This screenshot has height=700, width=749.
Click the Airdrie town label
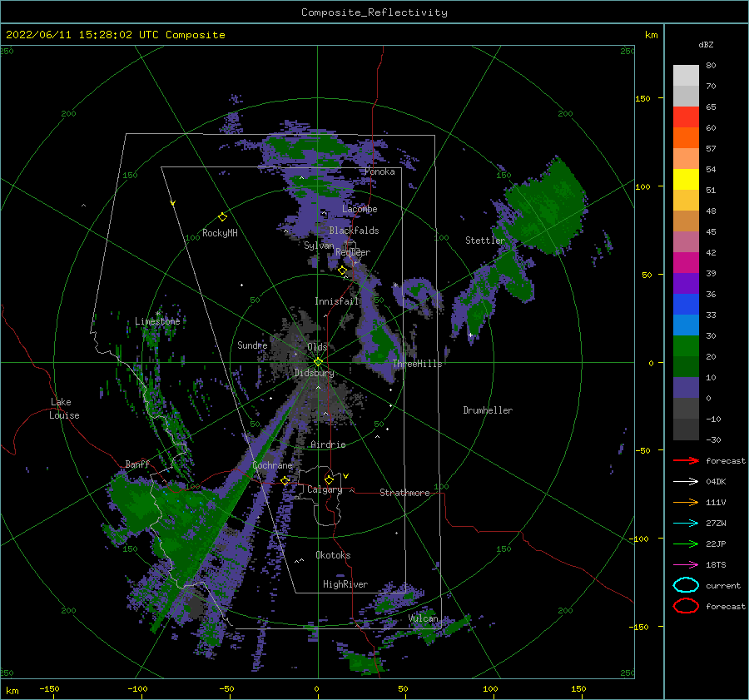[x=328, y=444]
